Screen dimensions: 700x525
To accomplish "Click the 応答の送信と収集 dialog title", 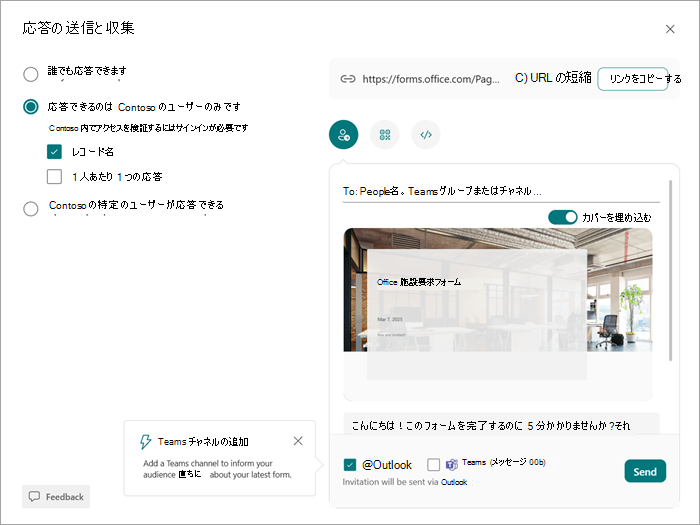I will pyautogui.click(x=79, y=28).
